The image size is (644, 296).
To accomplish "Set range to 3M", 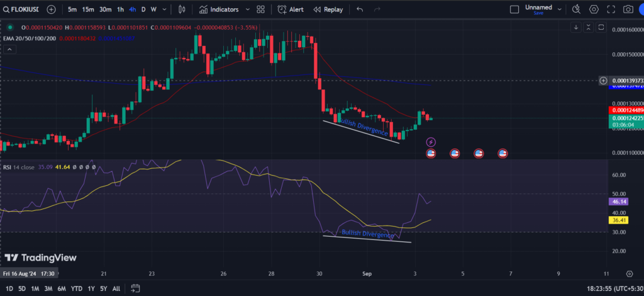I will (x=48, y=288).
